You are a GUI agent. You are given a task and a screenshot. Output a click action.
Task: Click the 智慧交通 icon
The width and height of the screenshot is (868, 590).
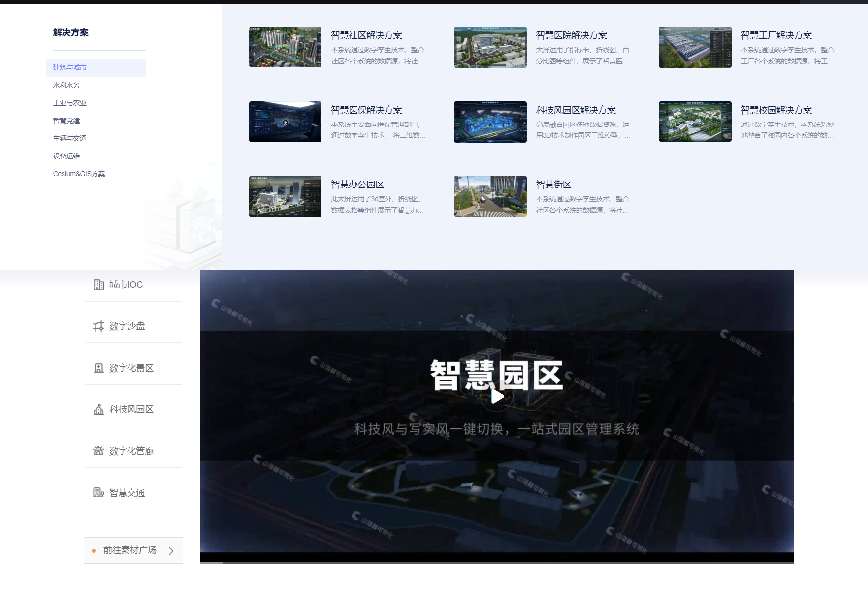(98, 493)
